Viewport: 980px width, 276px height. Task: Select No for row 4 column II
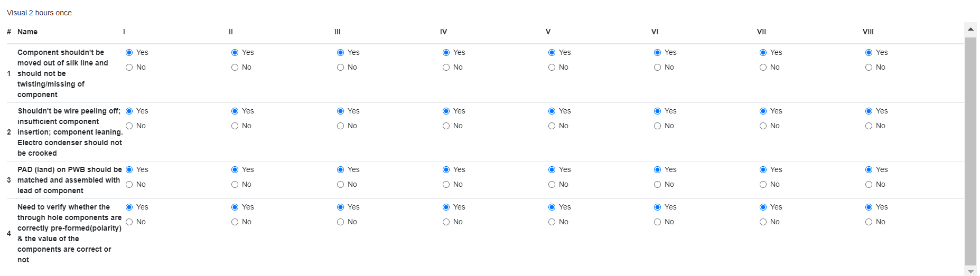(235, 222)
